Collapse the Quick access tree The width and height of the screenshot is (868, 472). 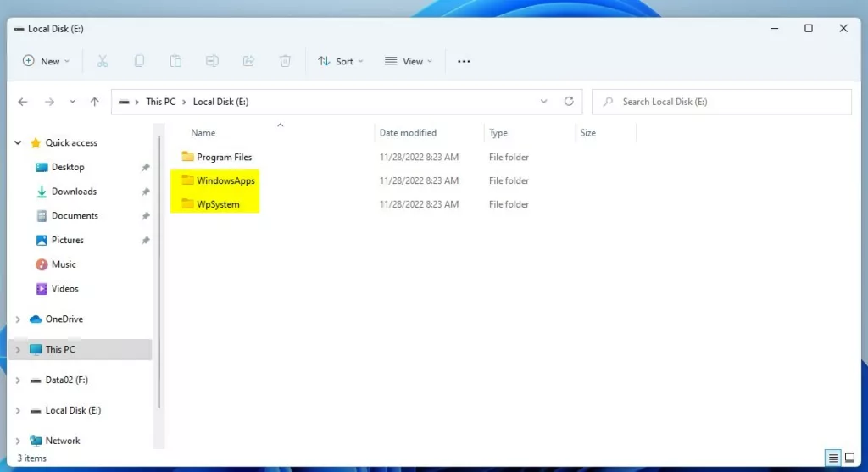(18, 142)
